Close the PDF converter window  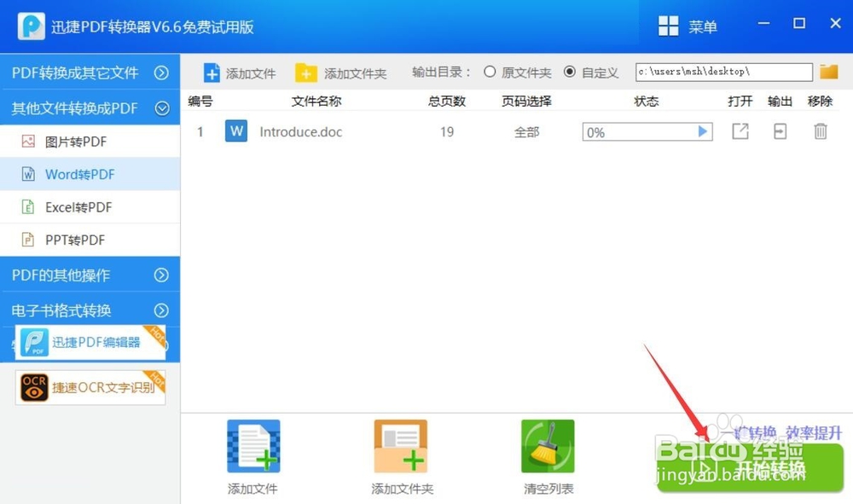(x=836, y=23)
